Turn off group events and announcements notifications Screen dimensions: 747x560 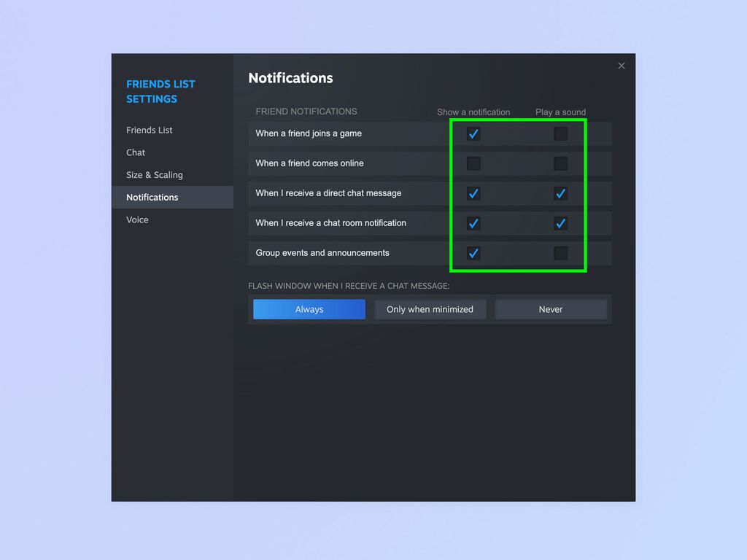[473, 253]
